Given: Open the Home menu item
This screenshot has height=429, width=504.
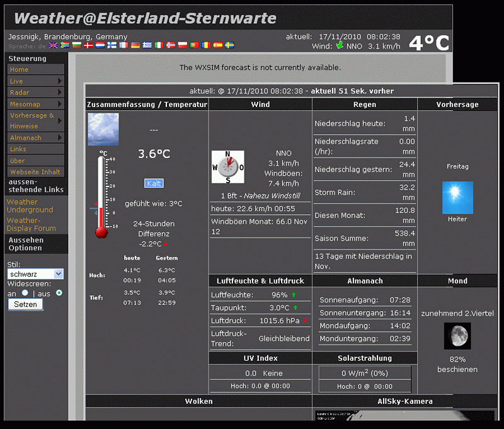Looking at the screenshot, I should [x=20, y=70].
